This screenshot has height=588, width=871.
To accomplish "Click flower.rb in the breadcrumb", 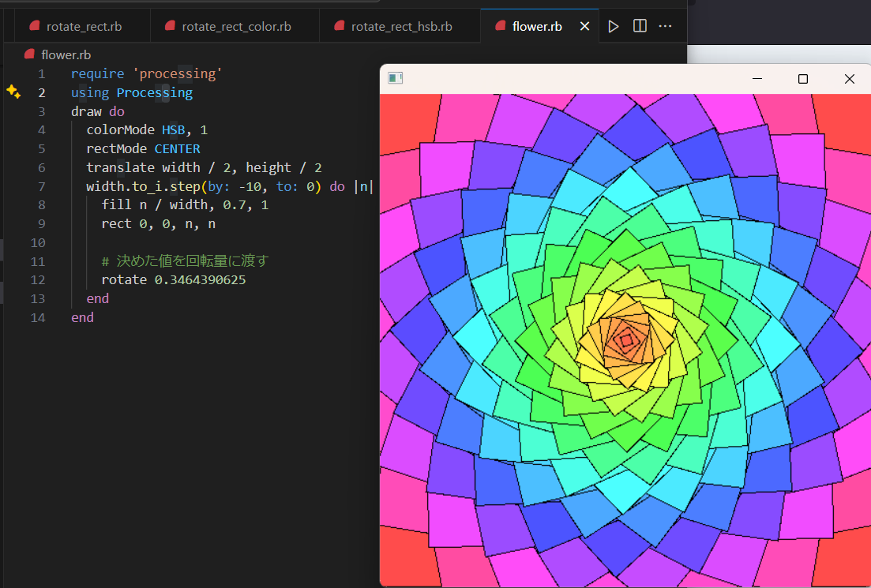I will pos(66,54).
